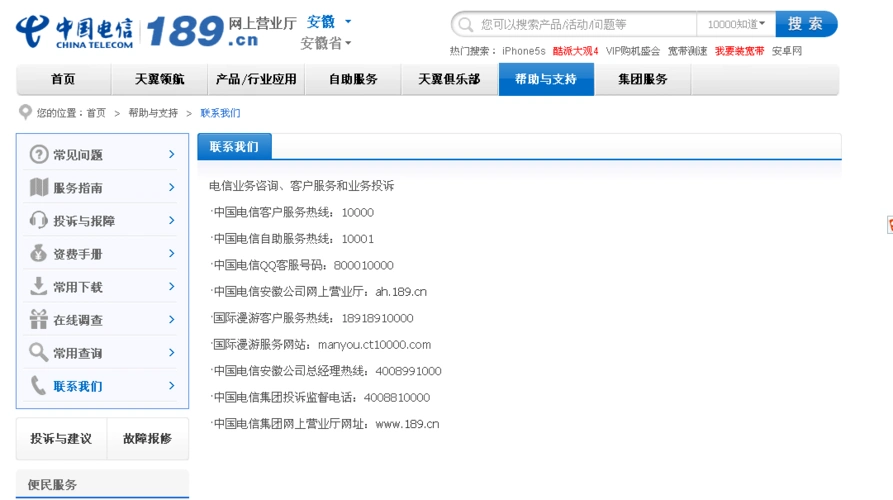The image size is (893, 500).
Task: Open 集团服务 navigation tab
Action: coord(642,79)
